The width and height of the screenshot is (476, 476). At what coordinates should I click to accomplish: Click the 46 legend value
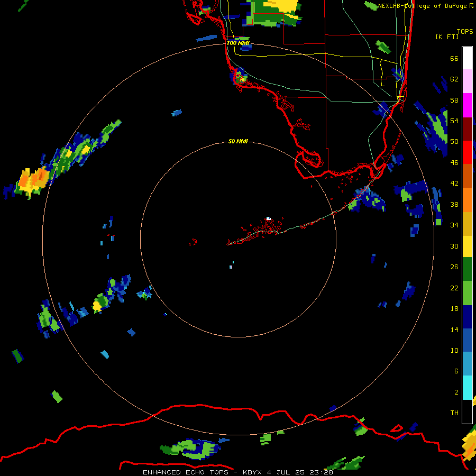[x=454, y=163]
